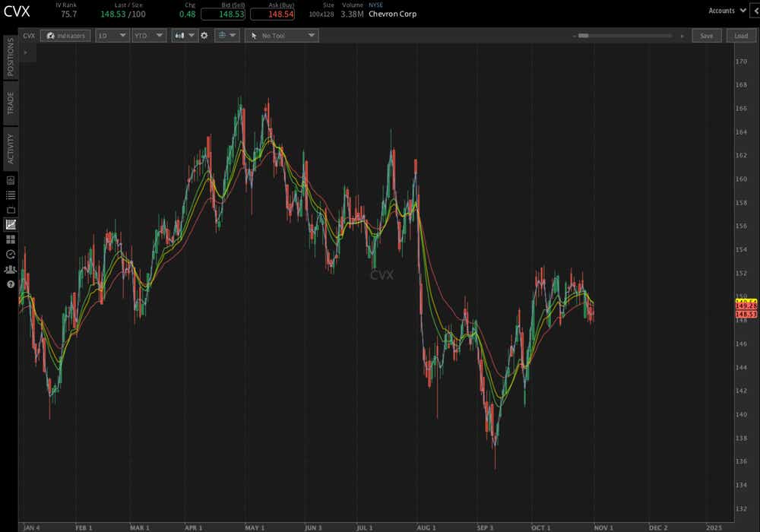Change the YTD time range dropdown
Viewport: 760px width, 532px height.
149,36
